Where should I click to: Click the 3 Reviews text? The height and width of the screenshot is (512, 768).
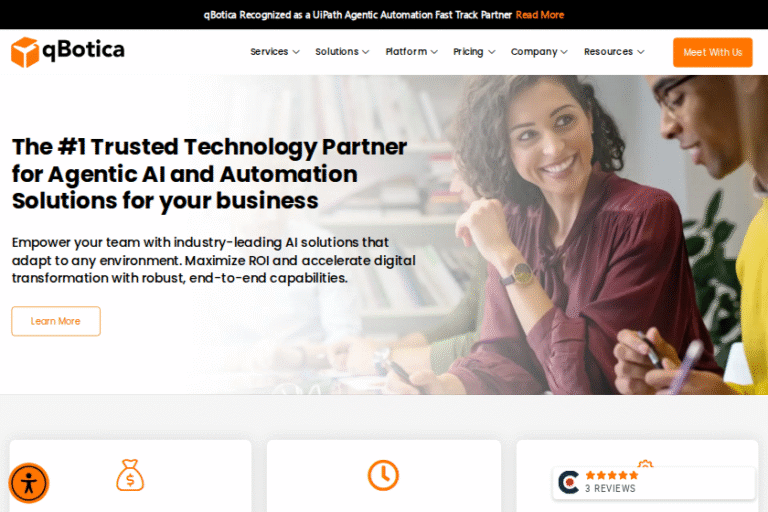click(610, 488)
